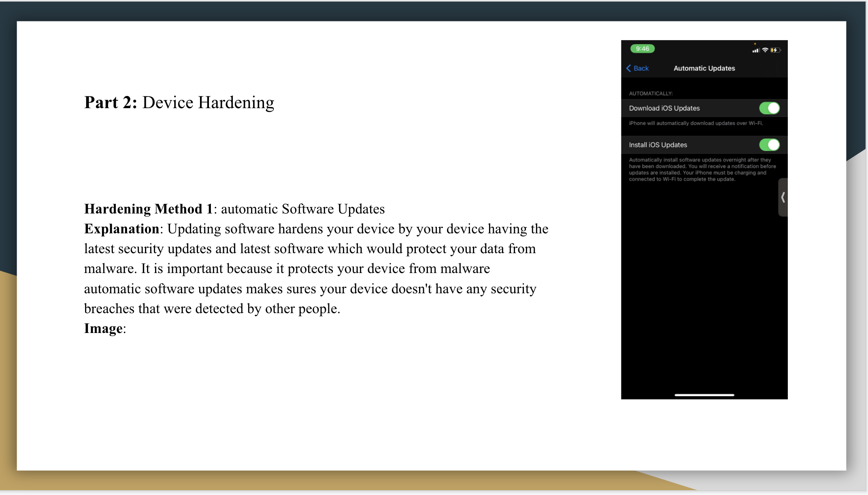Select the iPhone screenshot's empty black area
The width and height of the screenshot is (868, 495).
tap(704, 292)
